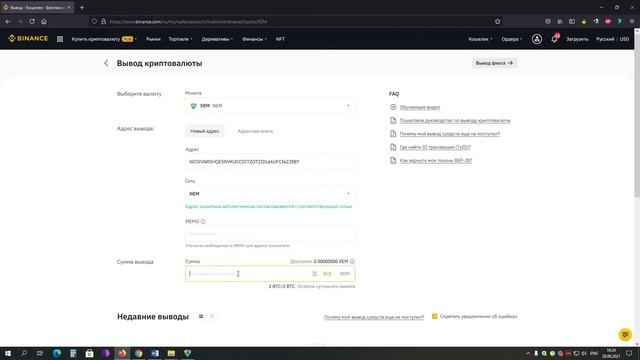Viewport: 640px width, 360px height.
Task: Click MEMO input field
Action: click(x=270, y=234)
